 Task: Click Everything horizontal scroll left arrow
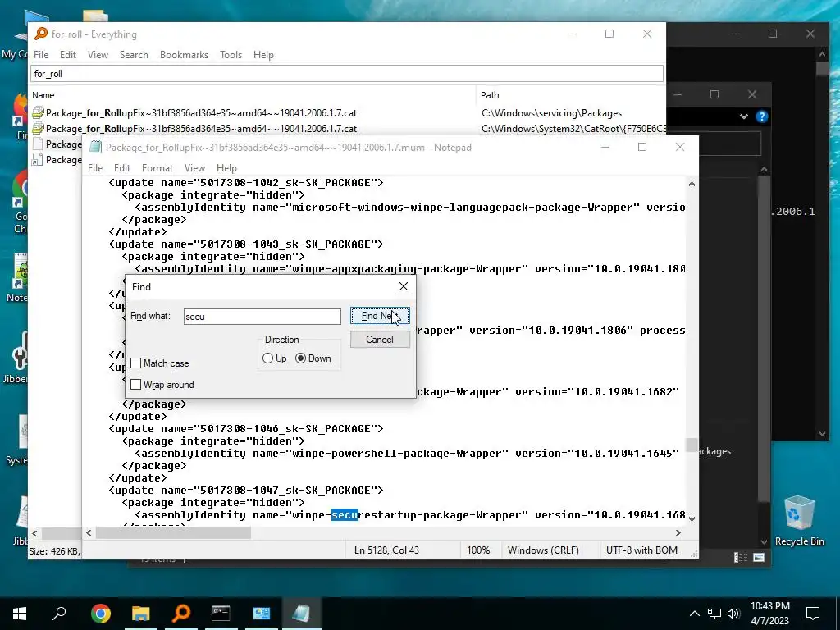click(x=34, y=533)
